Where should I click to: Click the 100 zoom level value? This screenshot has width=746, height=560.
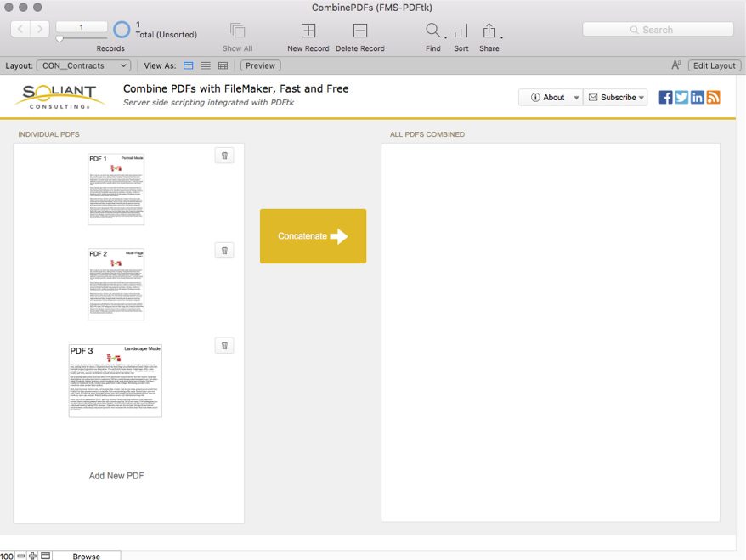click(7, 557)
